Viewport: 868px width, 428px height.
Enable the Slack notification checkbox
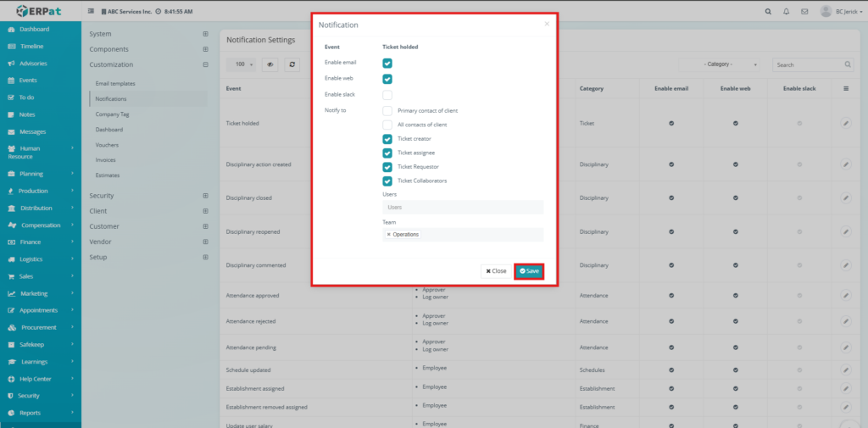point(387,95)
